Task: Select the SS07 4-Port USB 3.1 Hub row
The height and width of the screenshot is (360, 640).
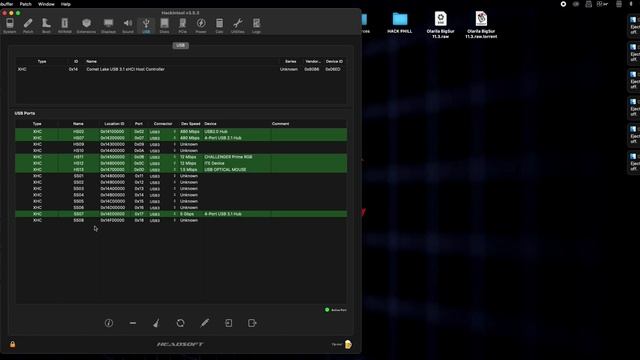Action: click(x=181, y=214)
